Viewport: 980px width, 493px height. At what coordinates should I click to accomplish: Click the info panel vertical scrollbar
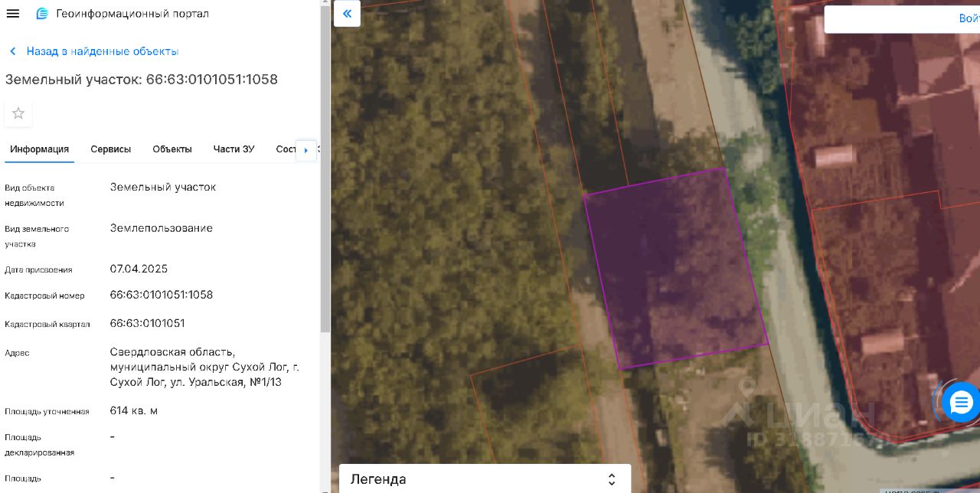click(325, 168)
